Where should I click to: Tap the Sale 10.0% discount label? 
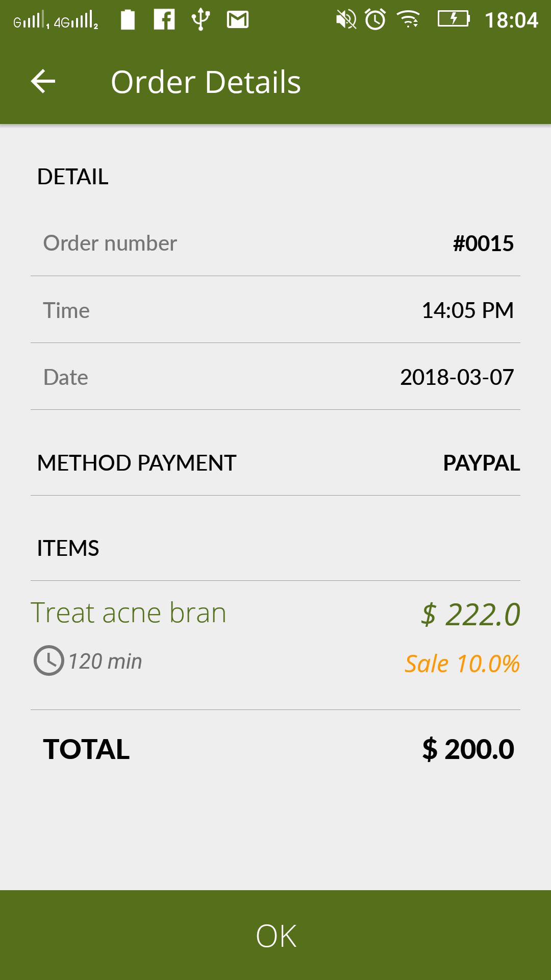point(462,664)
